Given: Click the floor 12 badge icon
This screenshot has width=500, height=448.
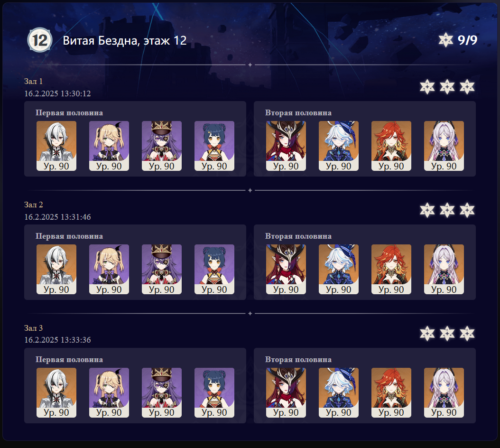Looking at the screenshot, I should pos(39,40).
